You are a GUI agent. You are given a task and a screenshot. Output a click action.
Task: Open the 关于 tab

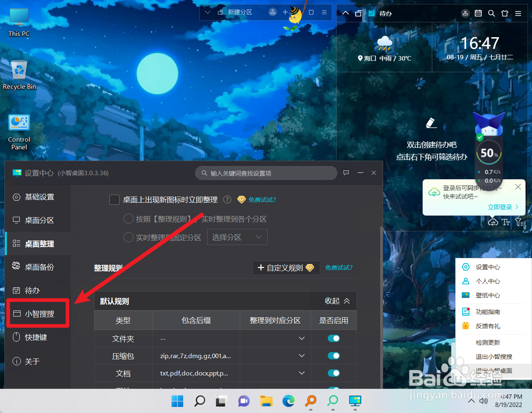coord(38,361)
